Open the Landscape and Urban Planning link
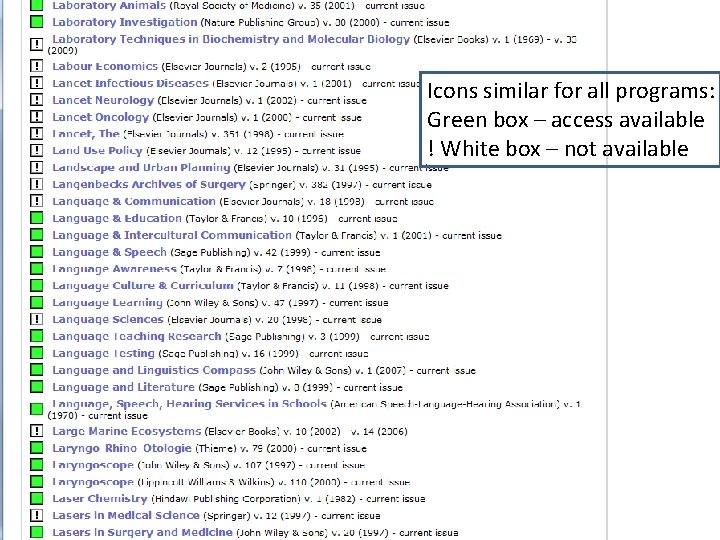Image resolution: width=720 pixels, height=540 pixels. 141,168
